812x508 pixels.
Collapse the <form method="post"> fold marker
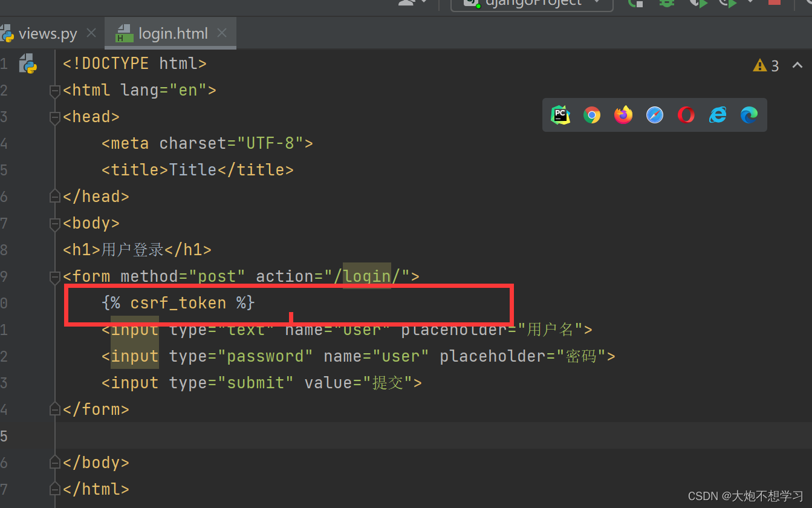pyautogui.click(x=55, y=277)
